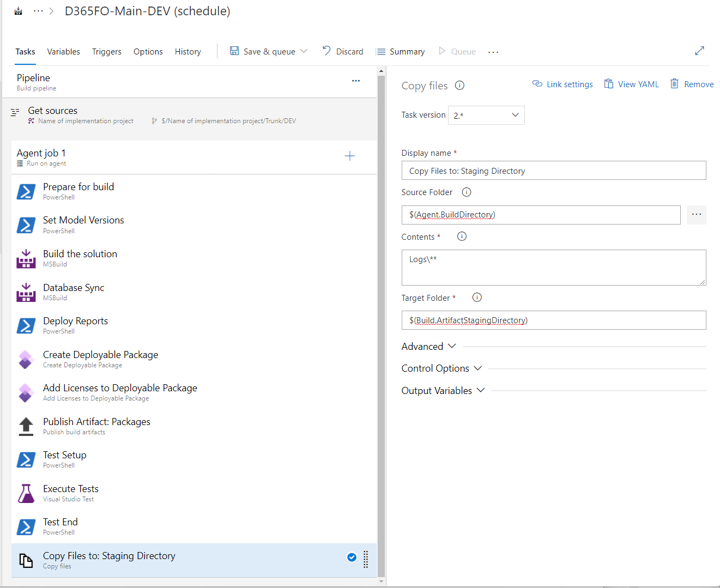Screen dimensions: 720x588
Task: Click the Execute Tests flask icon
Action: [26, 493]
